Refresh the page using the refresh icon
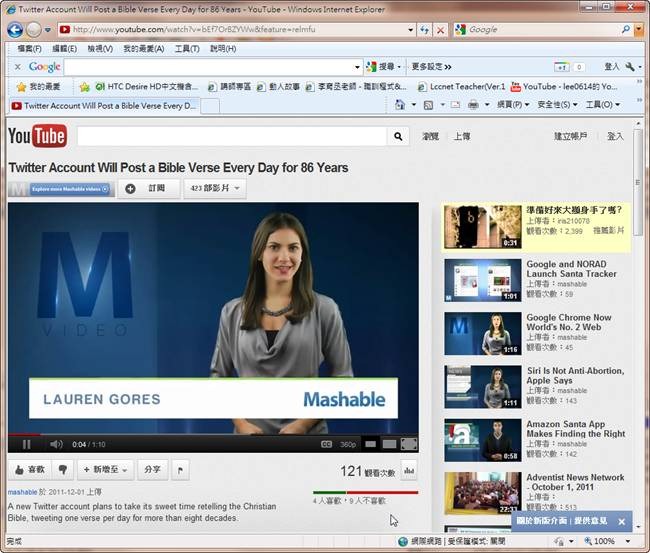 point(424,30)
